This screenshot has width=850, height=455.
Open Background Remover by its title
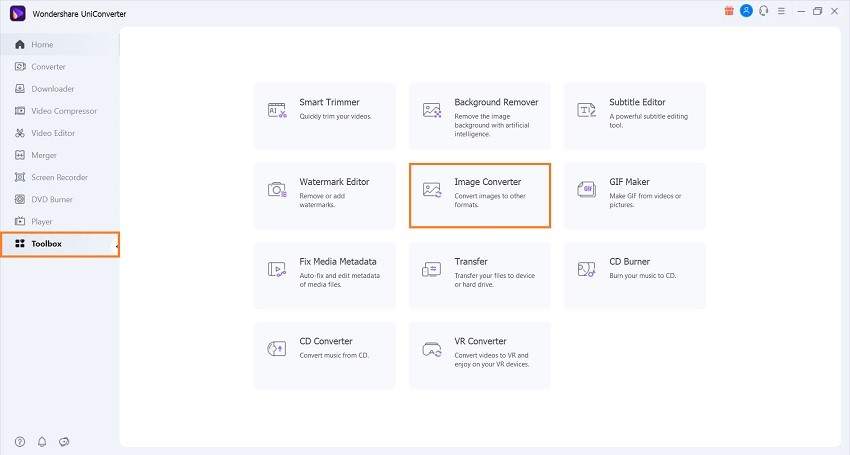click(497, 102)
